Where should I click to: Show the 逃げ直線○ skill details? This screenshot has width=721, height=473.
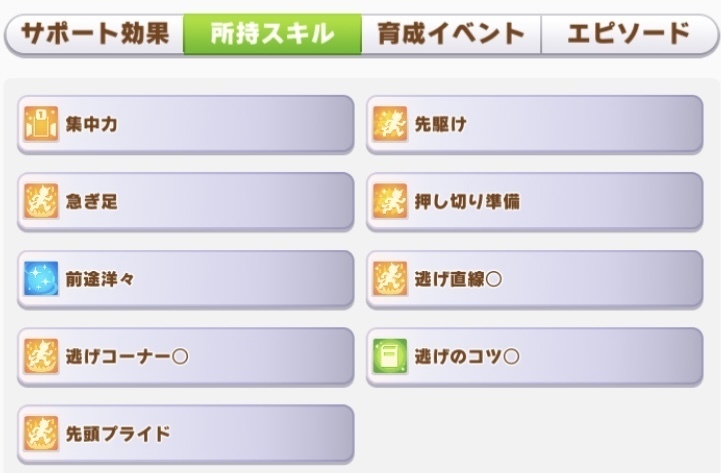(x=535, y=279)
